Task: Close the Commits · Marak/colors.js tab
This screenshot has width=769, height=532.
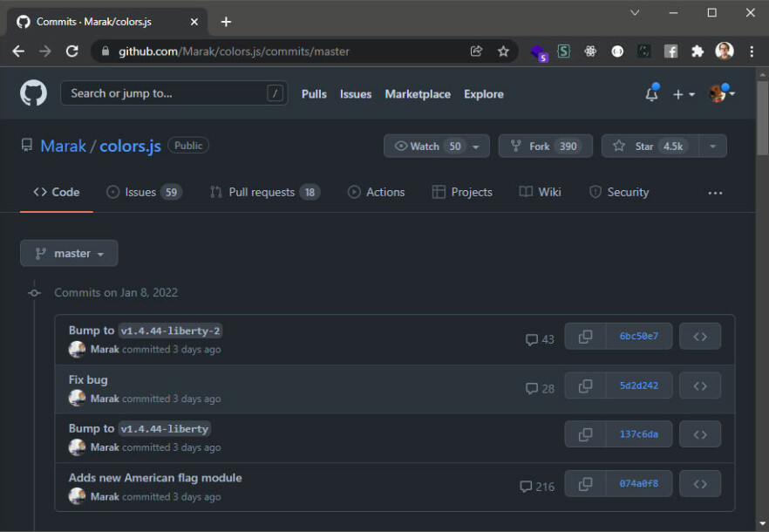Action: coord(194,22)
